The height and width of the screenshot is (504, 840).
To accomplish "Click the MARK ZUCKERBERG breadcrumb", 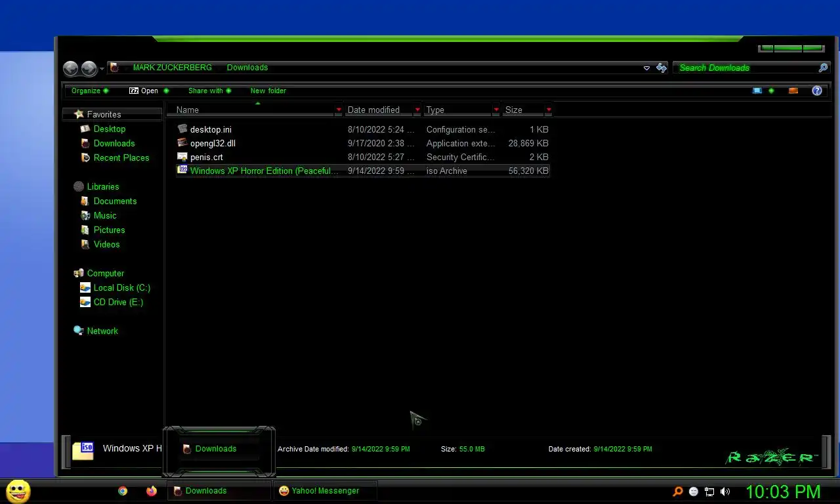I will point(173,68).
